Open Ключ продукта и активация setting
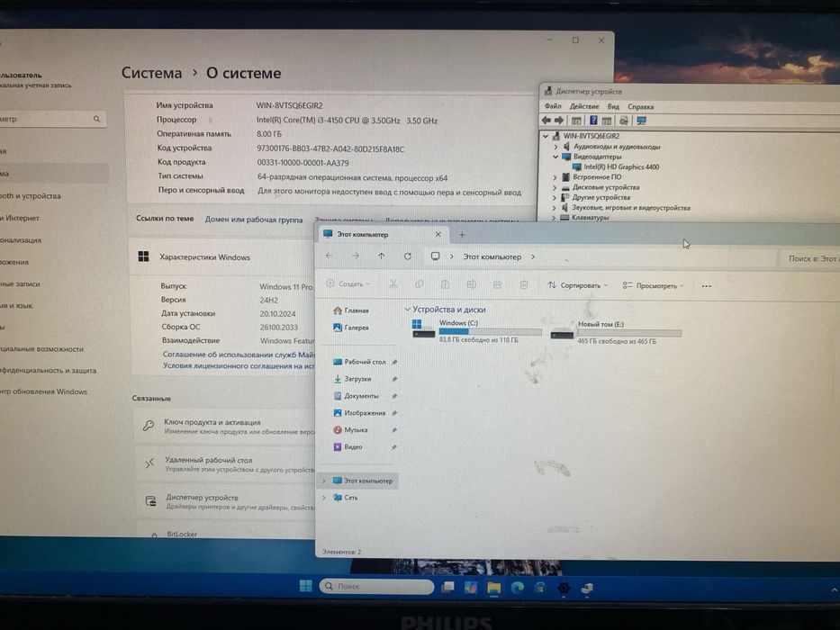Screen dimensions: 840x630 [225, 427]
